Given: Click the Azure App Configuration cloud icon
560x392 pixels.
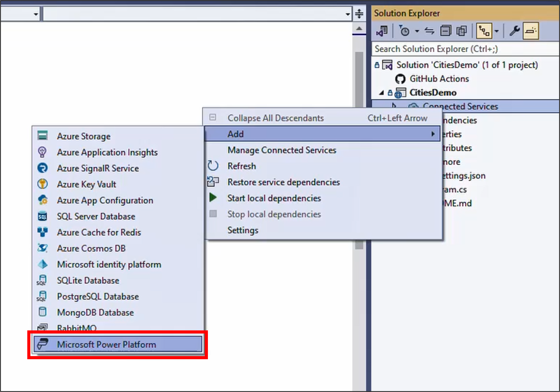Looking at the screenshot, I should pyautogui.click(x=43, y=200).
